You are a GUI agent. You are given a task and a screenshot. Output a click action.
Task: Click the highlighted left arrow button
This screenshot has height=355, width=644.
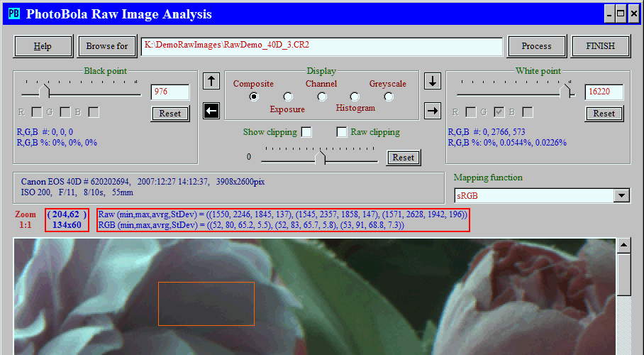pyautogui.click(x=211, y=110)
